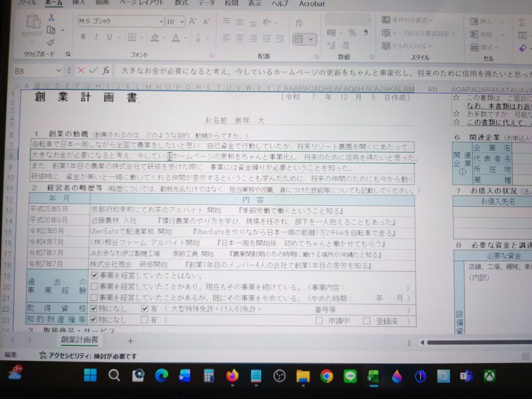Click the Cut scissors icon

point(51,17)
